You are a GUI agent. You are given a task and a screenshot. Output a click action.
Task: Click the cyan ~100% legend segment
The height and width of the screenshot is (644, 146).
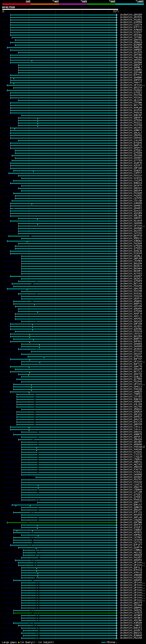130,4
